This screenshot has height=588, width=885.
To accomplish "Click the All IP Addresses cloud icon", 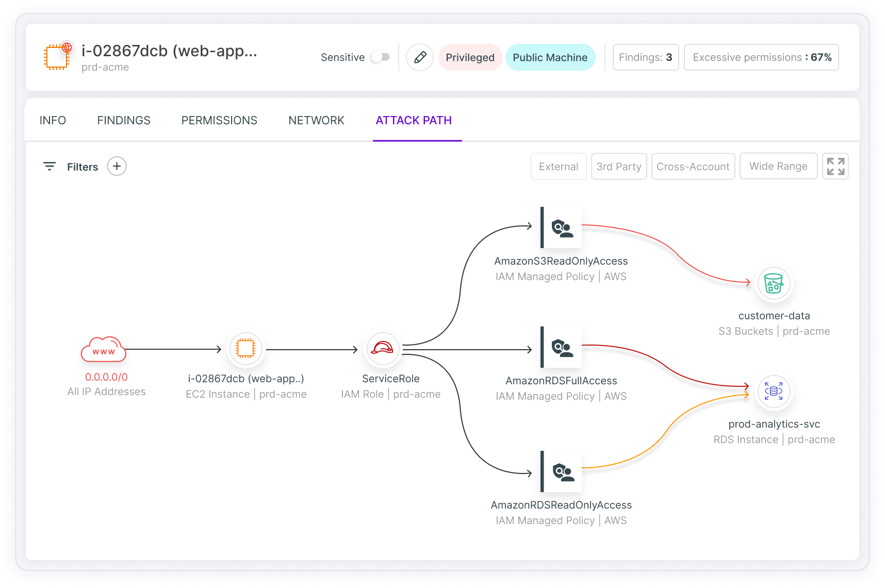I will [104, 349].
